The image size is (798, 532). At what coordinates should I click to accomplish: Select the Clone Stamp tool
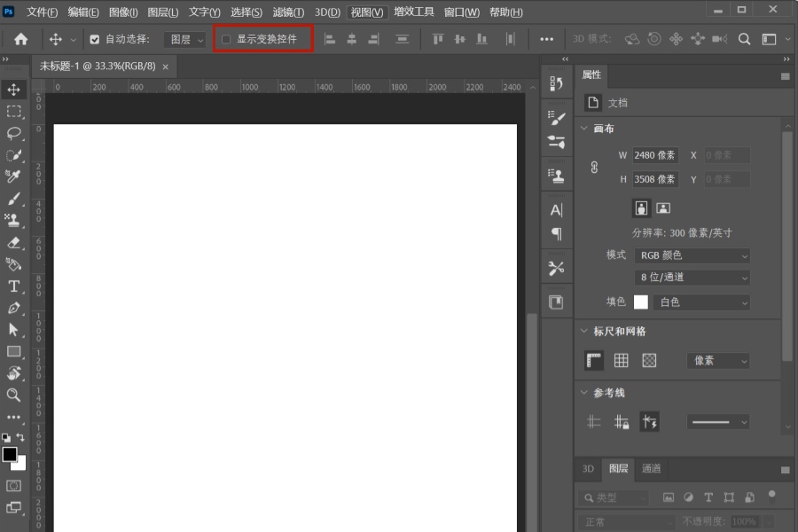point(13,221)
